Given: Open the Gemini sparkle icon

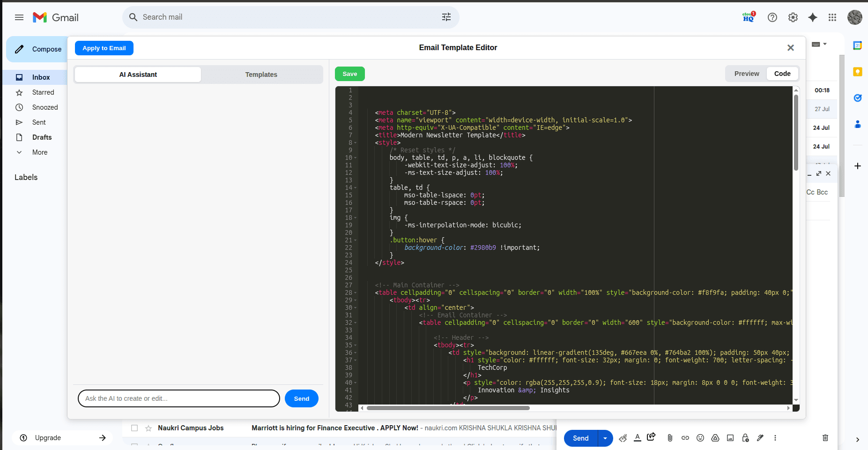Looking at the screenshot, I should click(813, 17).
